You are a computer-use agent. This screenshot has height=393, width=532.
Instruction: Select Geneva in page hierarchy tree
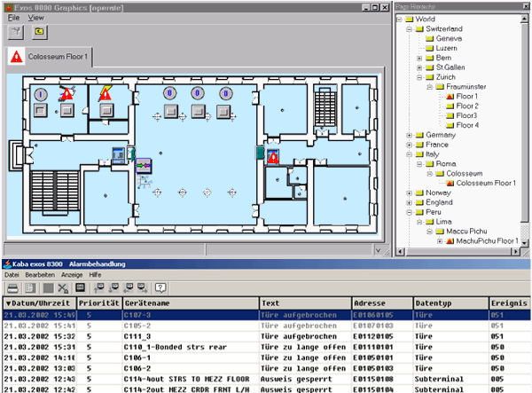[449, 39]
